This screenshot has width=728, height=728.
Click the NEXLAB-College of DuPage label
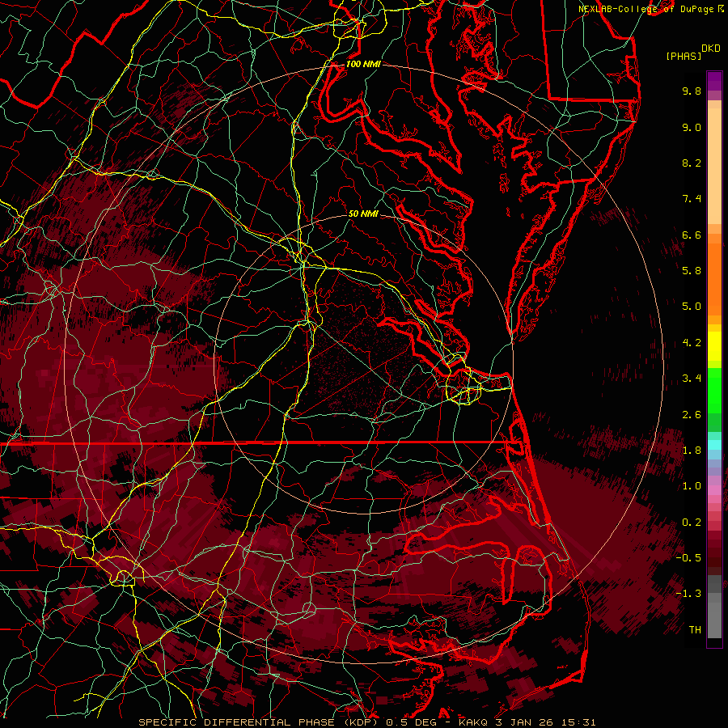[645, 9]
